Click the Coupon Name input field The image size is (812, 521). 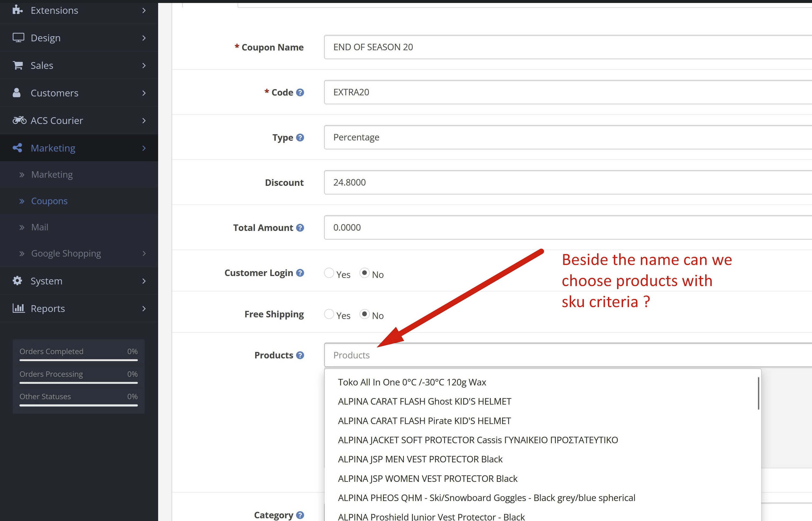point(568,47)
